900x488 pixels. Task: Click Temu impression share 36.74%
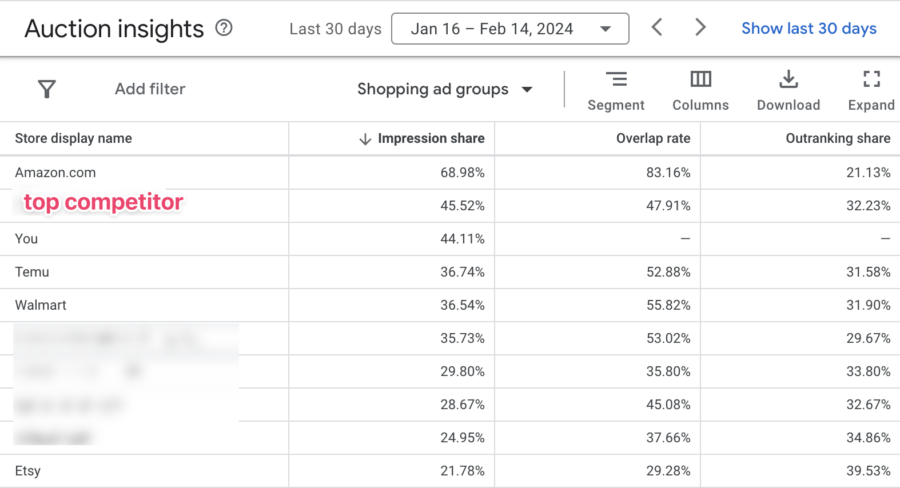pos(462,272)
